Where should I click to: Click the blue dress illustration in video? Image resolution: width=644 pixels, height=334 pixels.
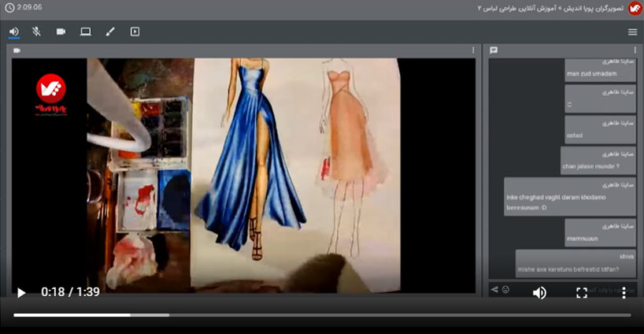pos(250,158)
